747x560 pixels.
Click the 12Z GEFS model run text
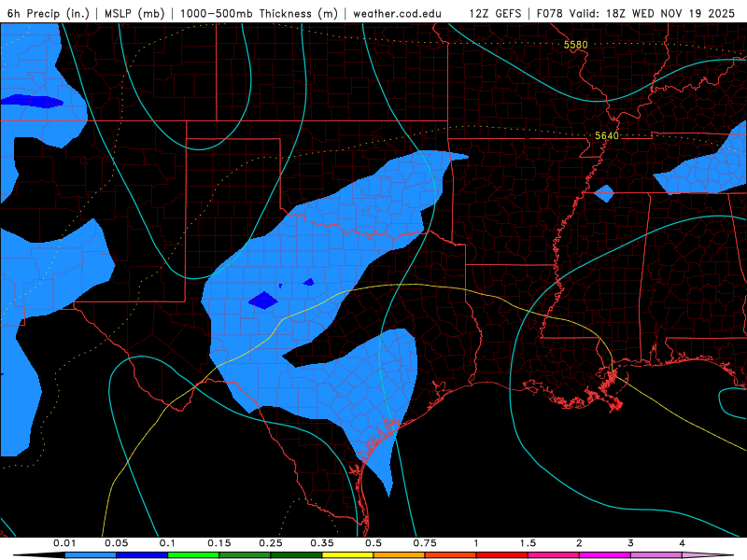coord(495,13)
